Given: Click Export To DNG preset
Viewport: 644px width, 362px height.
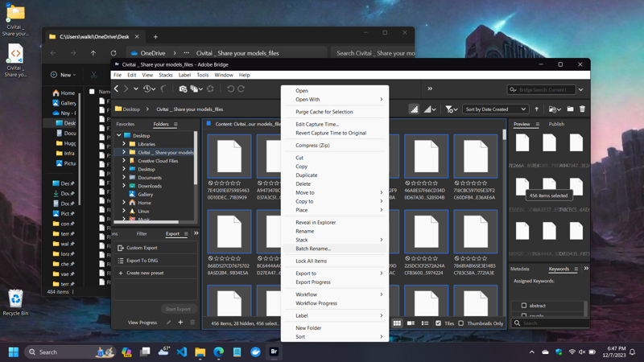Looking at the screenshot, I should (x=155, y=261).
